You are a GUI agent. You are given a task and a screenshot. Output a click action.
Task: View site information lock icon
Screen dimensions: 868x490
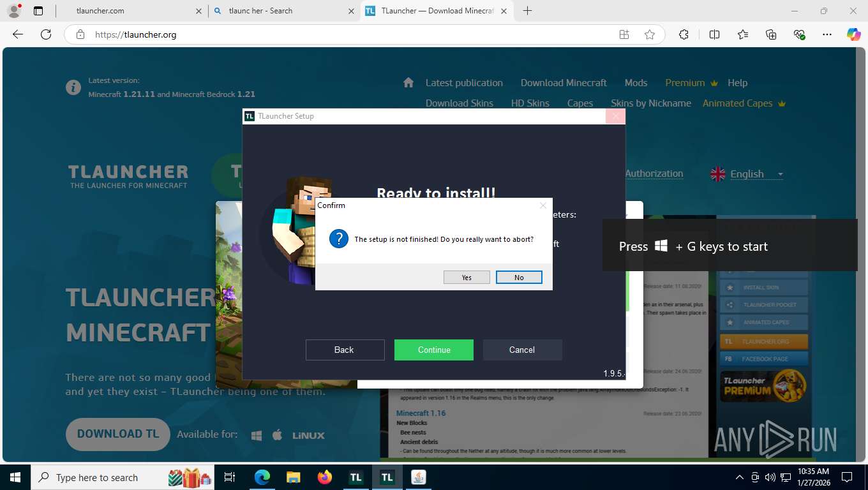[x=80, y=34]
